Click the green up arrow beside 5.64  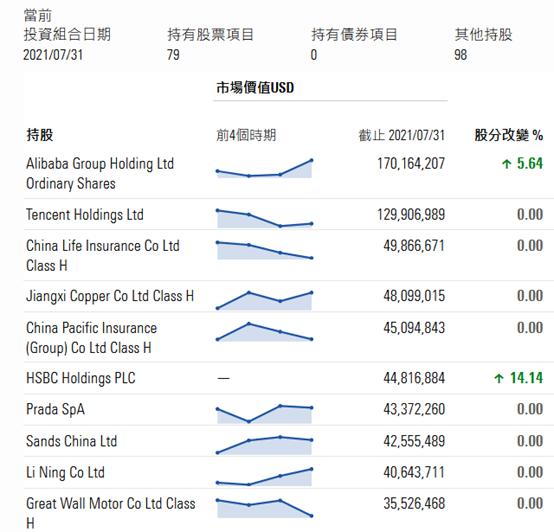click(507, 164)
